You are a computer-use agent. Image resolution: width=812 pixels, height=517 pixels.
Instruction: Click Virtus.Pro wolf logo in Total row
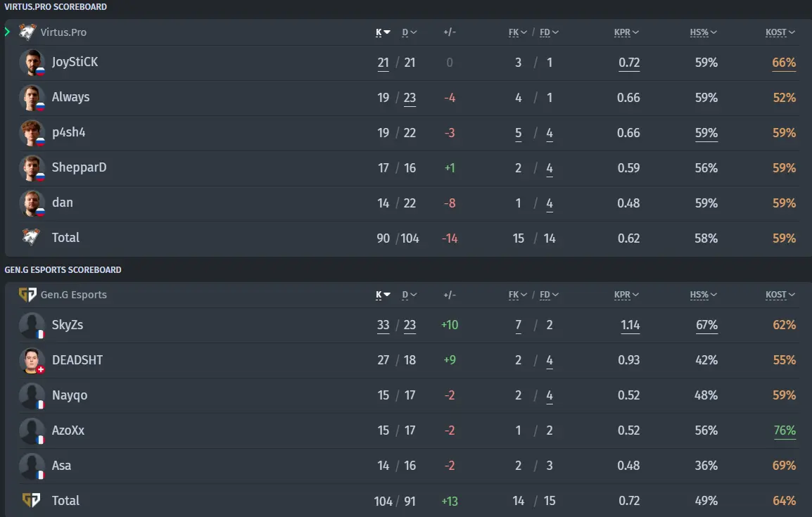[x=31, y=237]
